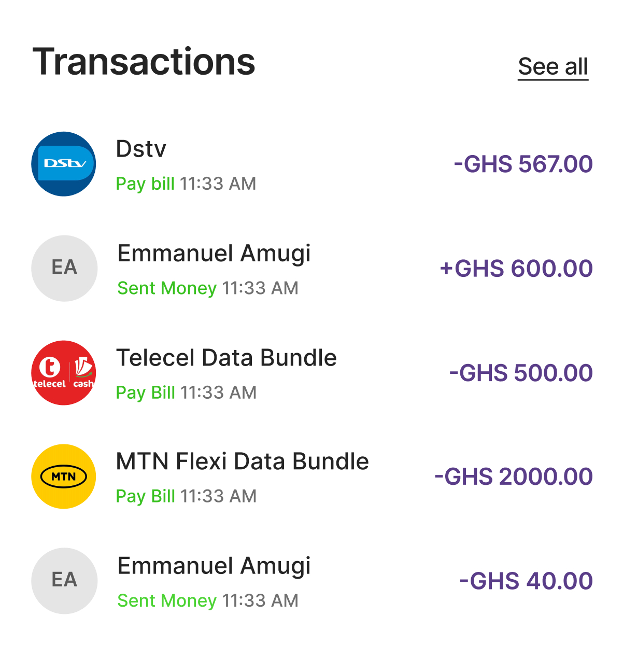Tap the -GHS 40.00 amount
Image resolution: width=623 pixels, height=672 pixels.
pos(526,581)
